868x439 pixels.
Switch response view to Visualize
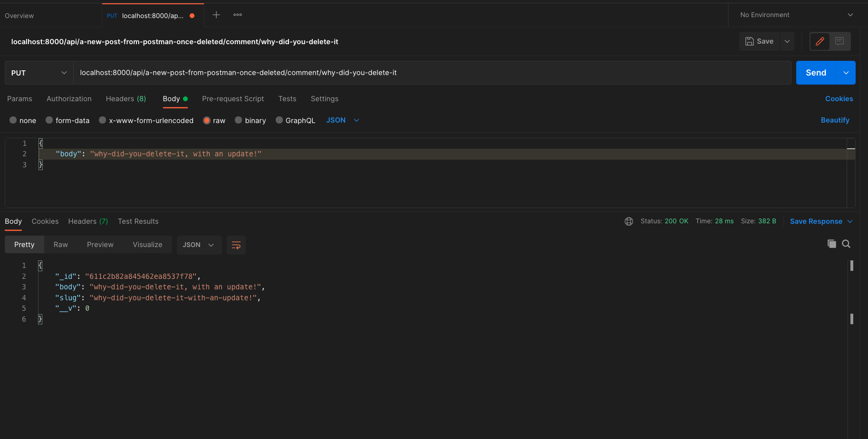click(x=147, y=245)
